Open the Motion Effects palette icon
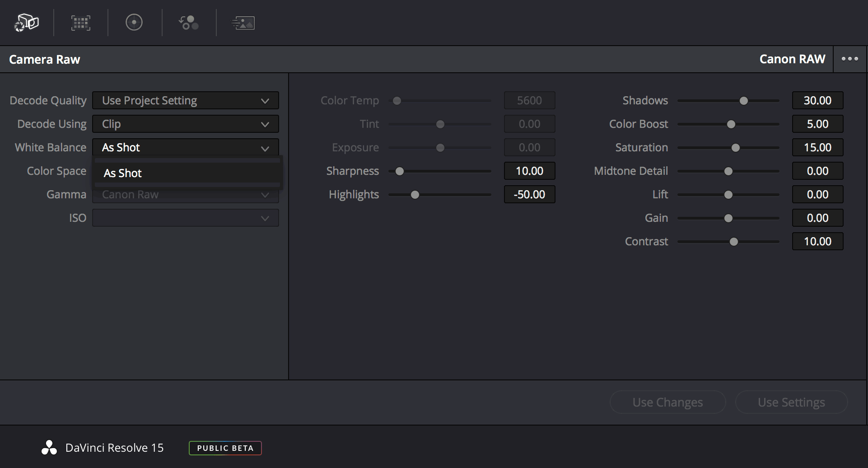The height and width of the screenshot is (468, 868). 243,23
